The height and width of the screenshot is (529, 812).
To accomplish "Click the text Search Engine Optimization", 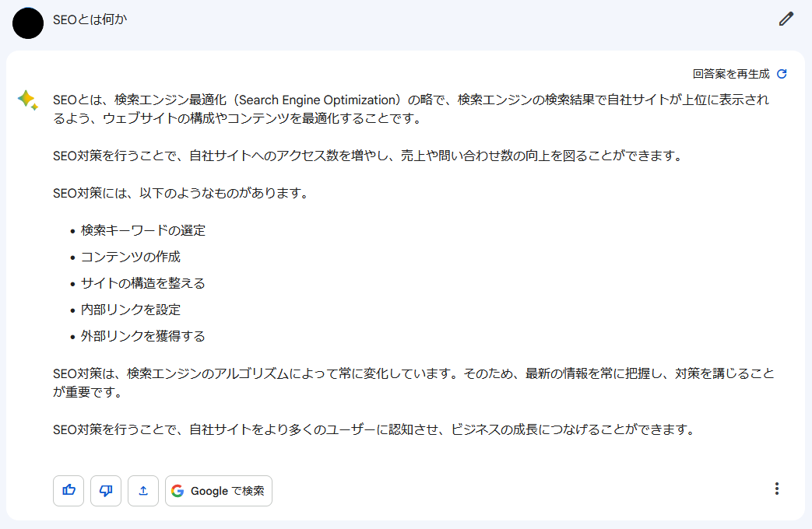I will (x=316, y=100).
